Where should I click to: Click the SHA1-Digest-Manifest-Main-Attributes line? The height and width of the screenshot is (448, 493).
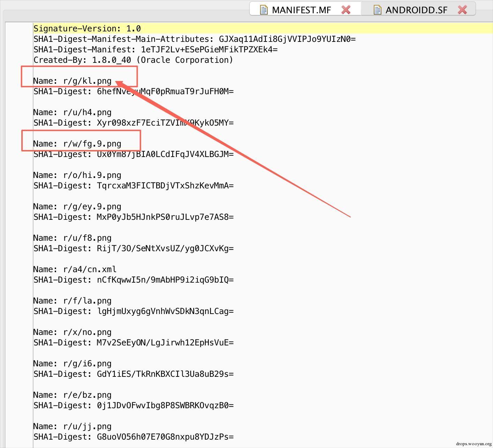195,39
